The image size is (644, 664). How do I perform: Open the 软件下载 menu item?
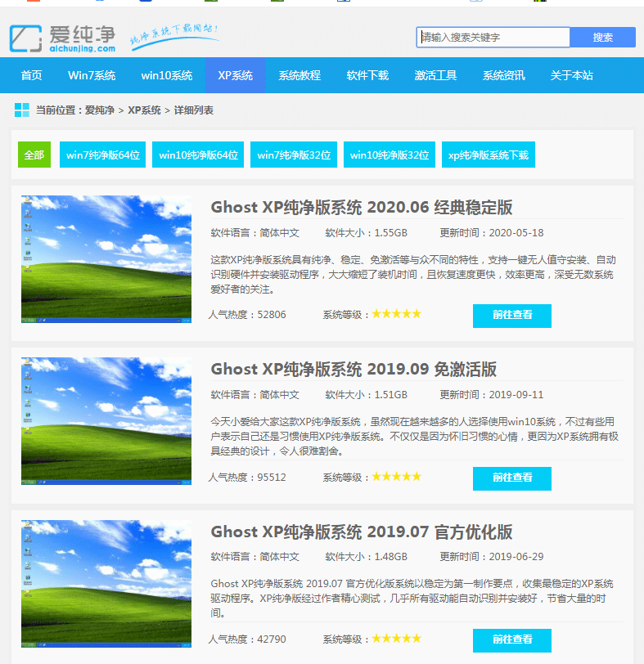point(367,75)
